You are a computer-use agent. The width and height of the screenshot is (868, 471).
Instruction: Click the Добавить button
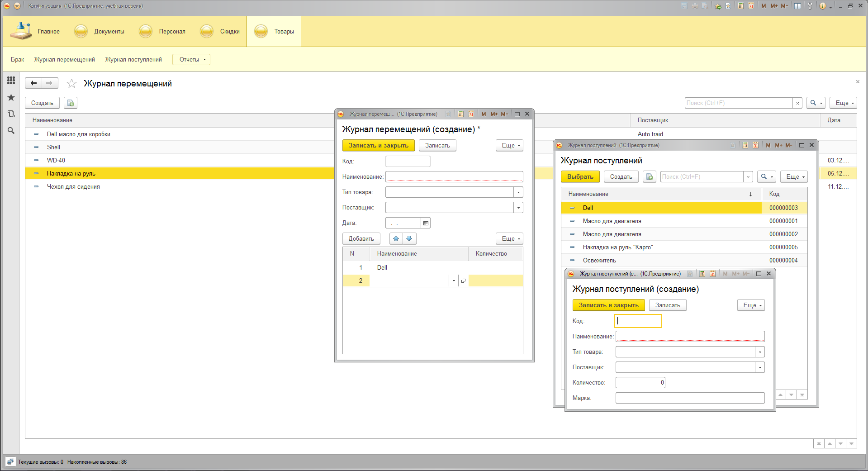[361, 238]
